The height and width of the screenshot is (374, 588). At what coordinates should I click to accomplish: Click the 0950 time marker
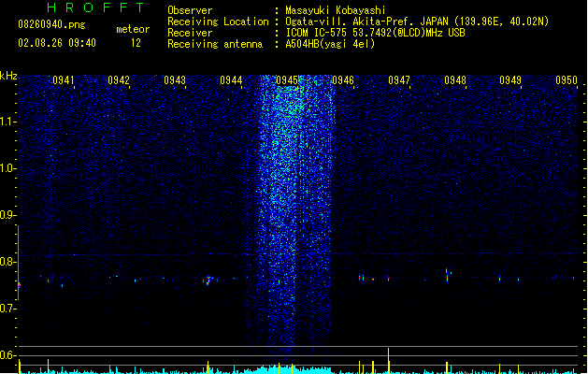pos(566,80)
